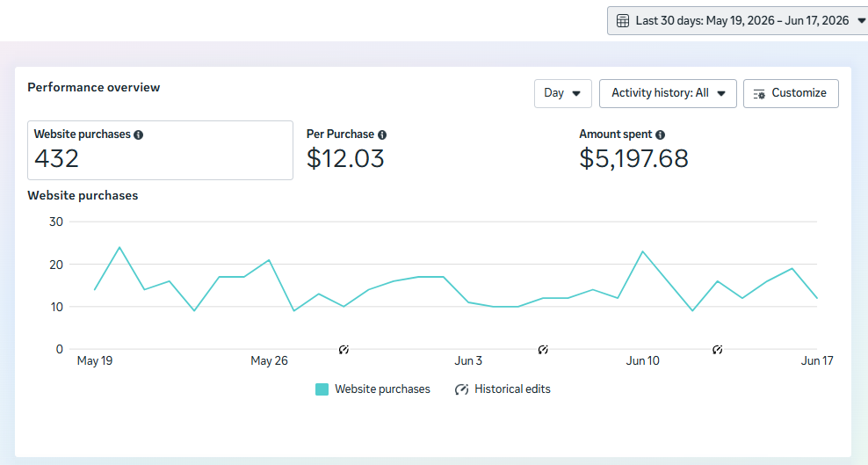Click the Customize settings icon
Screen dimensions: 868x465
click(x=759, y=93)
